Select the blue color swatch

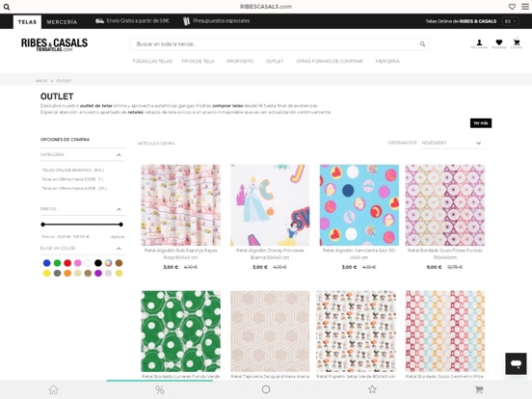point(47,263)
